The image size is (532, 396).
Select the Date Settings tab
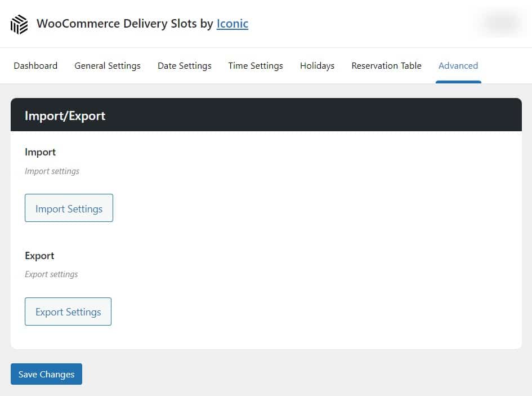click(184, 66)
